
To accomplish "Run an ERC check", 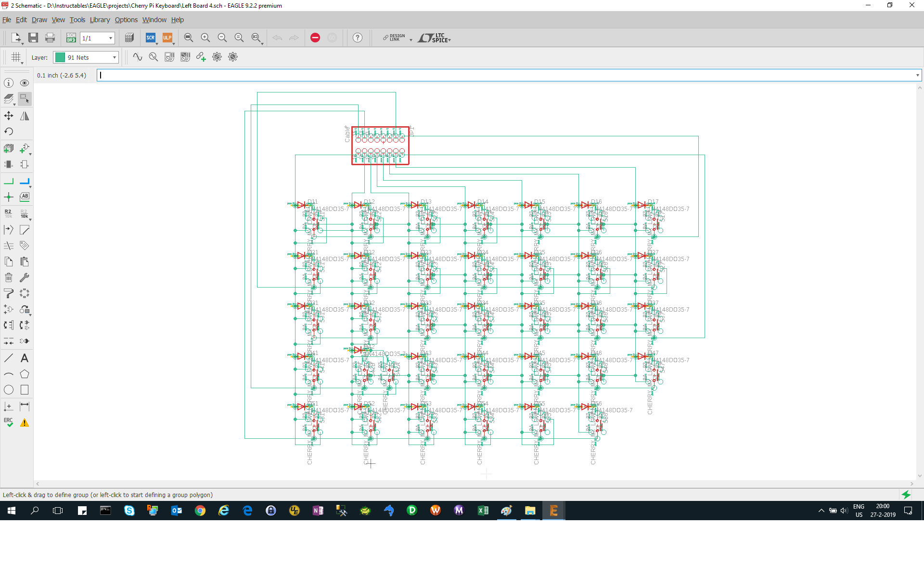I will tap(8, 423).
